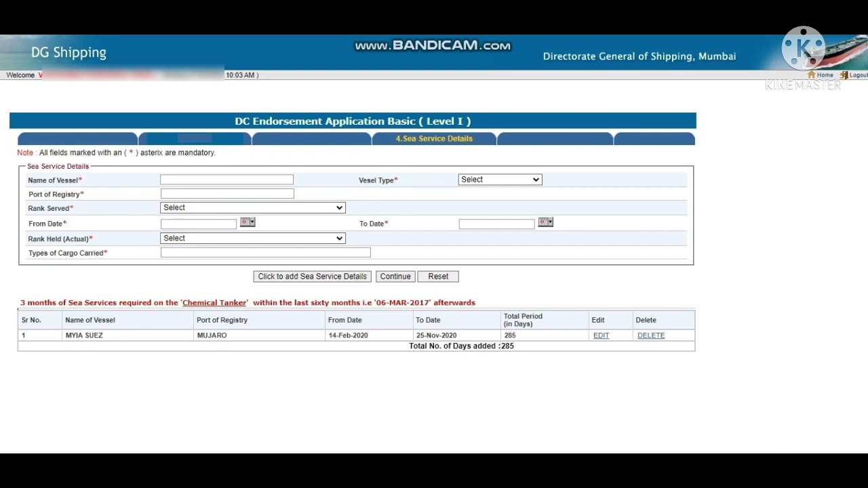The height and width of the screenshot is (488, 868).
Task: Open the Vessel Type dropdown
Action: pos(500,180)
